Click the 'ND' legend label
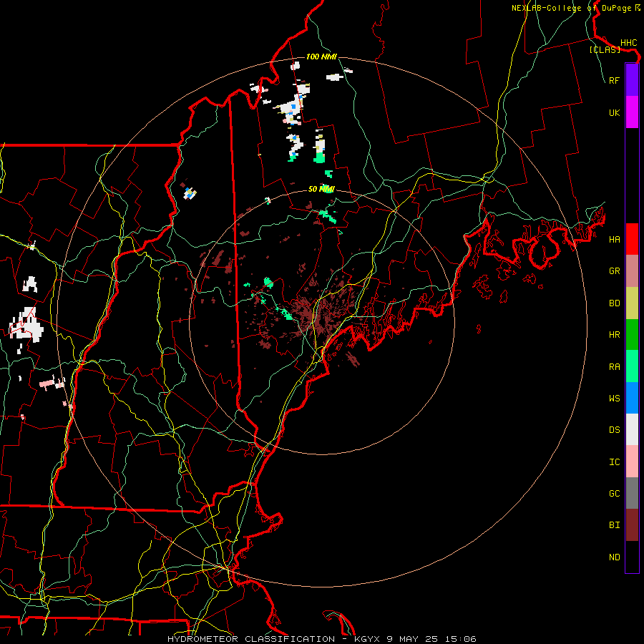Viewport: 644px width, 644px height. pyautogui.click(x=615, y=557)
